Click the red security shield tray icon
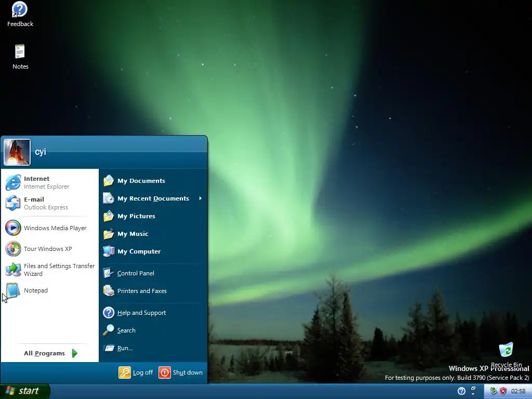Viewport: 532px width, 399px height. 503,391
